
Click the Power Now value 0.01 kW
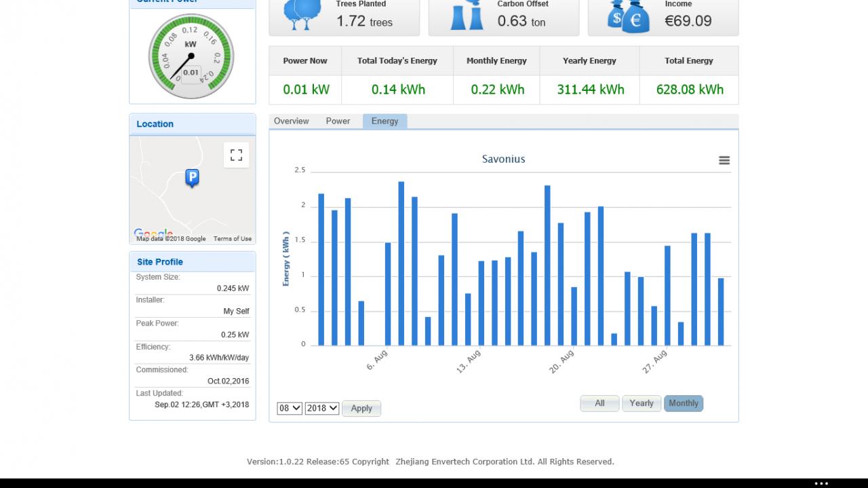(307, 90)
